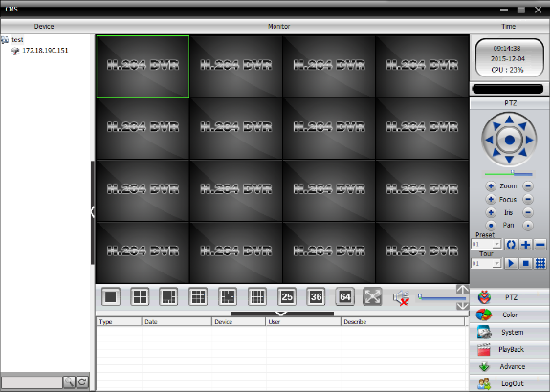
Task: Choose the 25-channel view layout
Action: (x=287, y=296)
